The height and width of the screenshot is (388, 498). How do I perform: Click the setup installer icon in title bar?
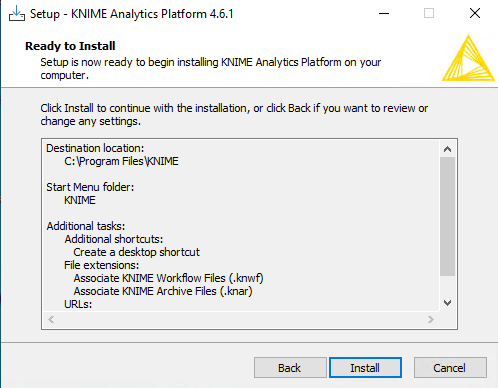[x=17, y=14]
